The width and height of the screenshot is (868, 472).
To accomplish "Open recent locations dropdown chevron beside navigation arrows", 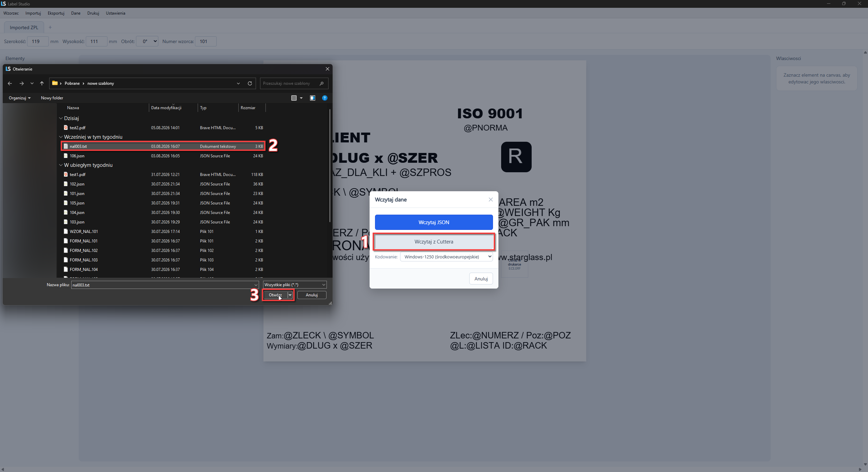I will pos(32,83).
